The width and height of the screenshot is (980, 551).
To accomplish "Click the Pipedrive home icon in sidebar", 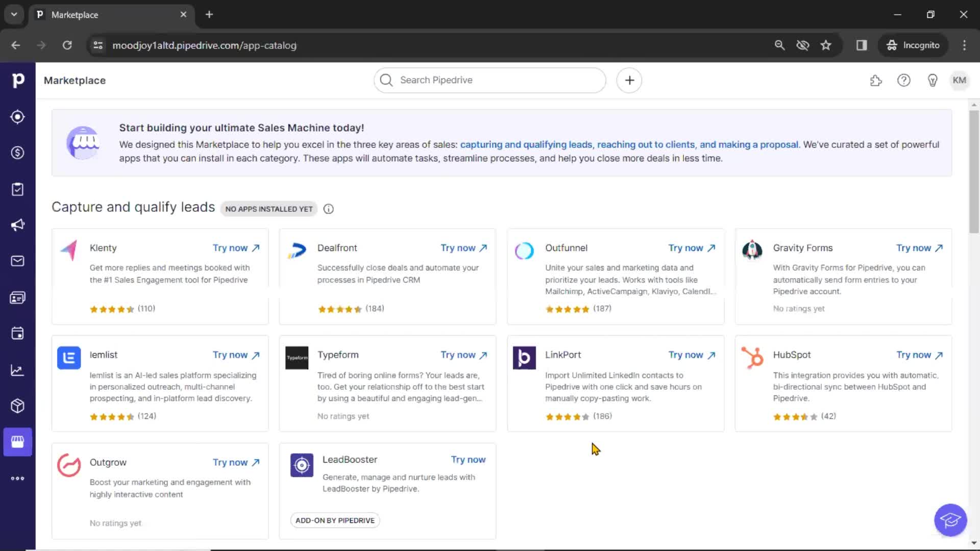I will tap(18, 80).
